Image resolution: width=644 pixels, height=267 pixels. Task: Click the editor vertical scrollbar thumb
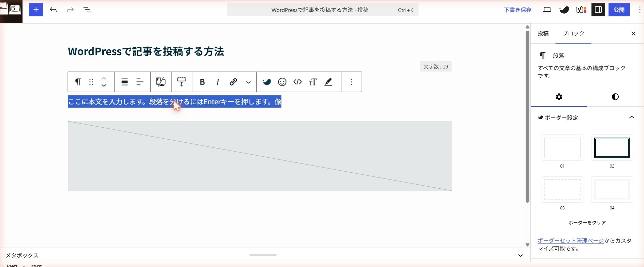[527, 116]
